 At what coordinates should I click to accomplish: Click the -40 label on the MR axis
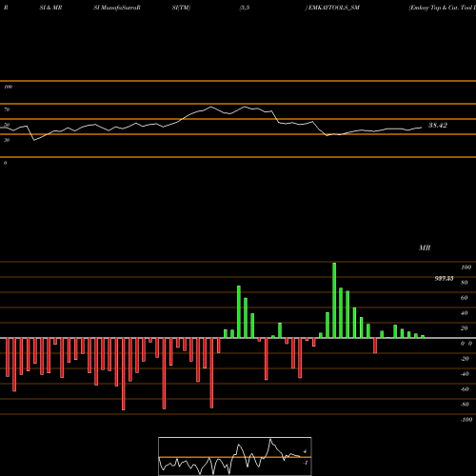(x=465, y=374)
